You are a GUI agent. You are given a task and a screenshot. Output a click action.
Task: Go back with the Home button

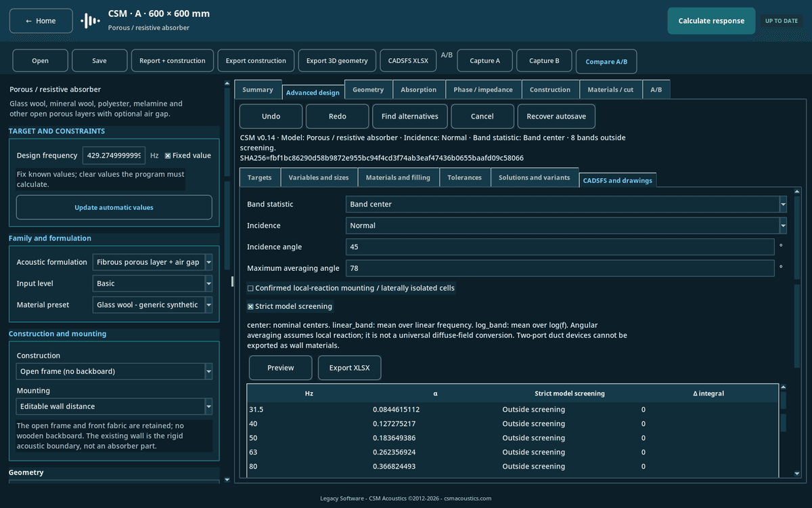(x=41, y=21)
